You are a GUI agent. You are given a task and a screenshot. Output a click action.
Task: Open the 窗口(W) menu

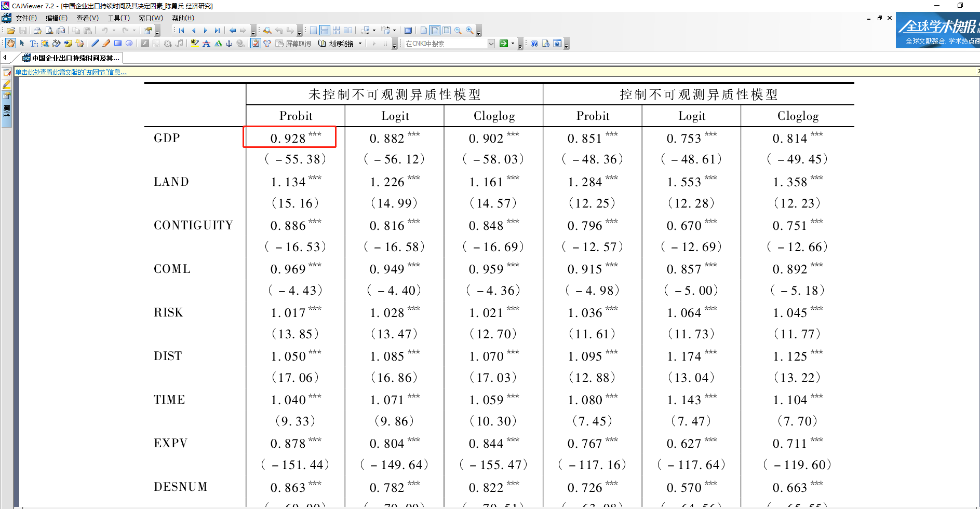[151, 18]
